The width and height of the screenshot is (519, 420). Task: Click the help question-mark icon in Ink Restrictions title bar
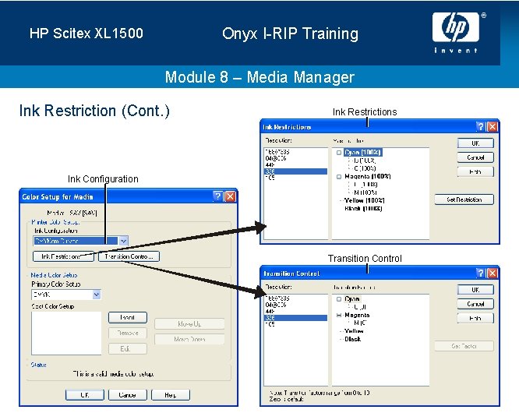tap(480, 127)
